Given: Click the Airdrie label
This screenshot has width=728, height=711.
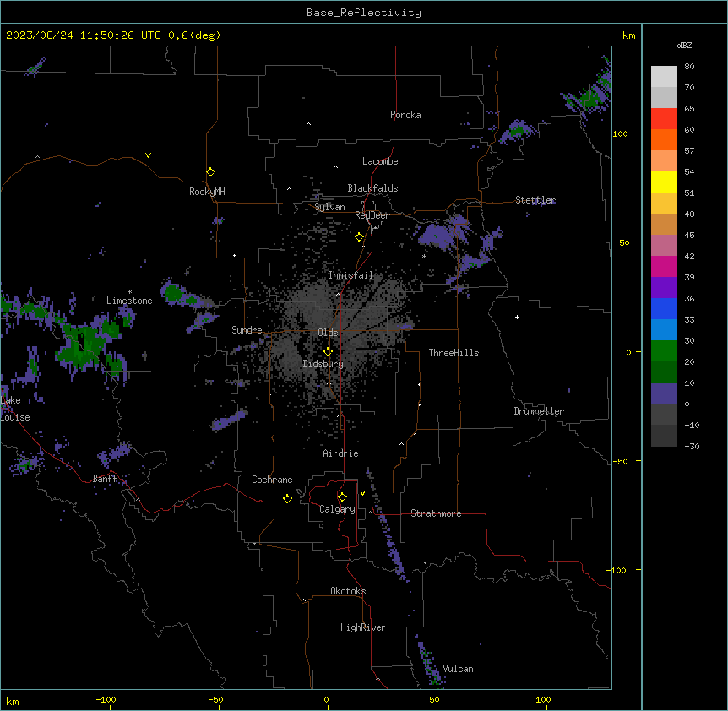Looking at the screenshot, I should pyautogui.click(x=340, y=453).
